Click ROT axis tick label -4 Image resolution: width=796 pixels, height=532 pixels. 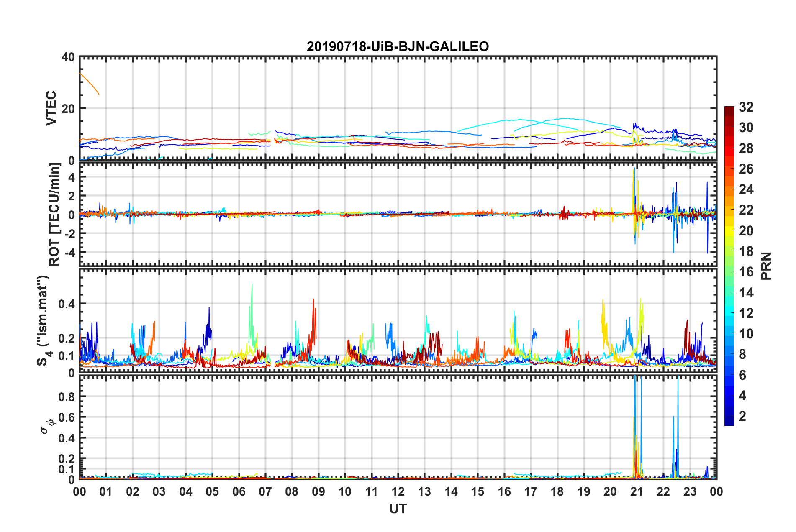[69, 253]
